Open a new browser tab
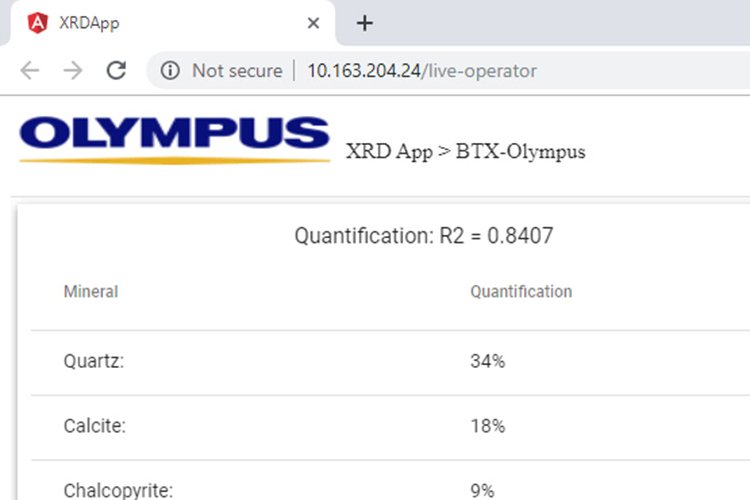 364,23
